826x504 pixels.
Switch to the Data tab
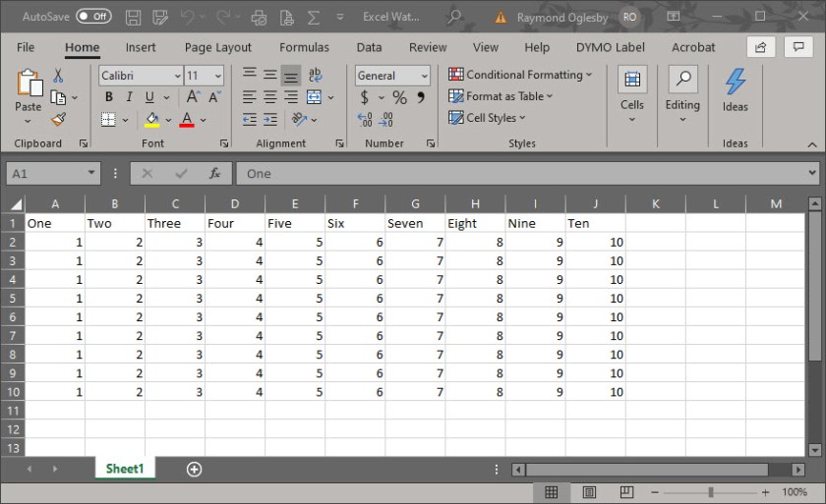click(369, 47)
